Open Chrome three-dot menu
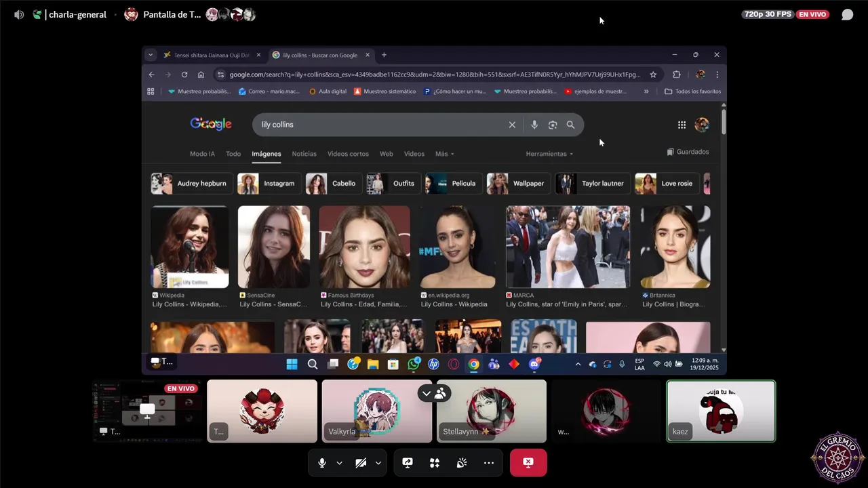 tap(717, 75)
